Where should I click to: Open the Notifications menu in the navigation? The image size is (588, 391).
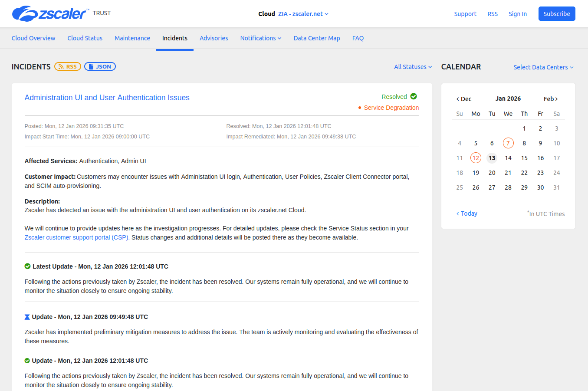(x=260, y=38)
